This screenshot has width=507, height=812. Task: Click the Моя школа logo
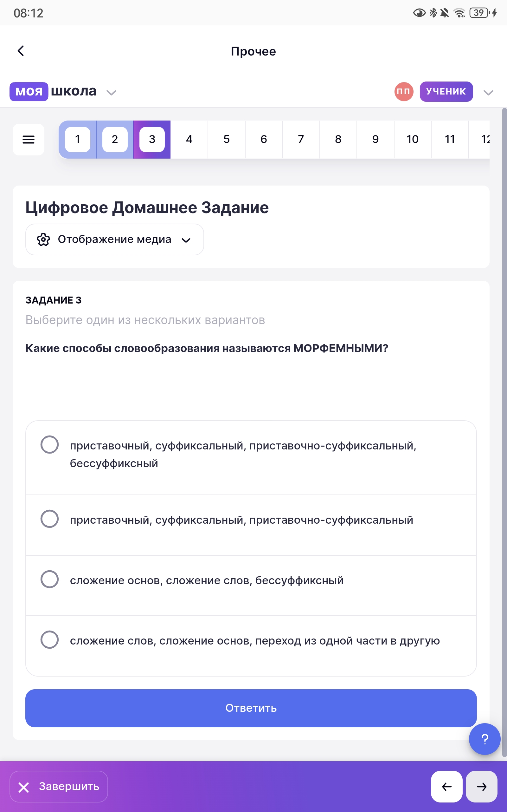coord(53,91)
